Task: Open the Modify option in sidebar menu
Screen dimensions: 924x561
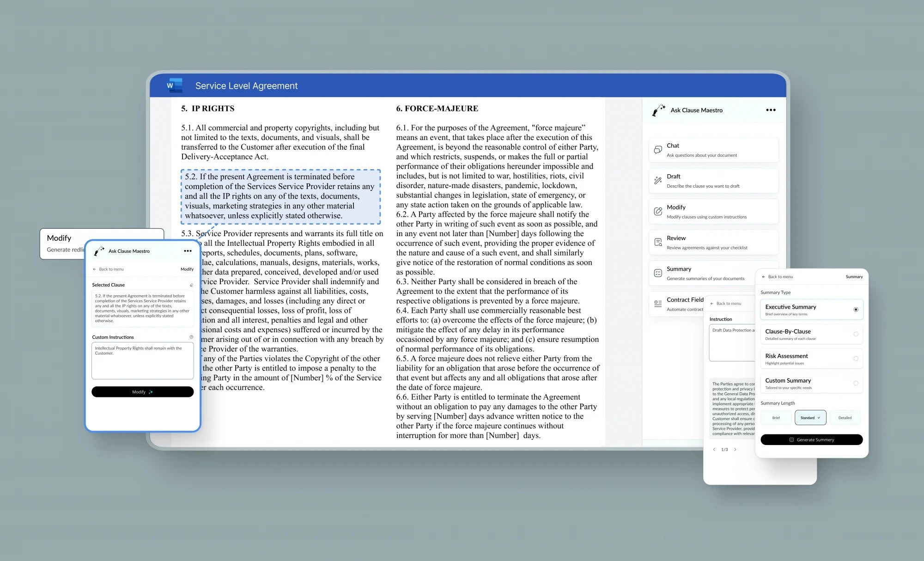Action: tap(713, 212)
